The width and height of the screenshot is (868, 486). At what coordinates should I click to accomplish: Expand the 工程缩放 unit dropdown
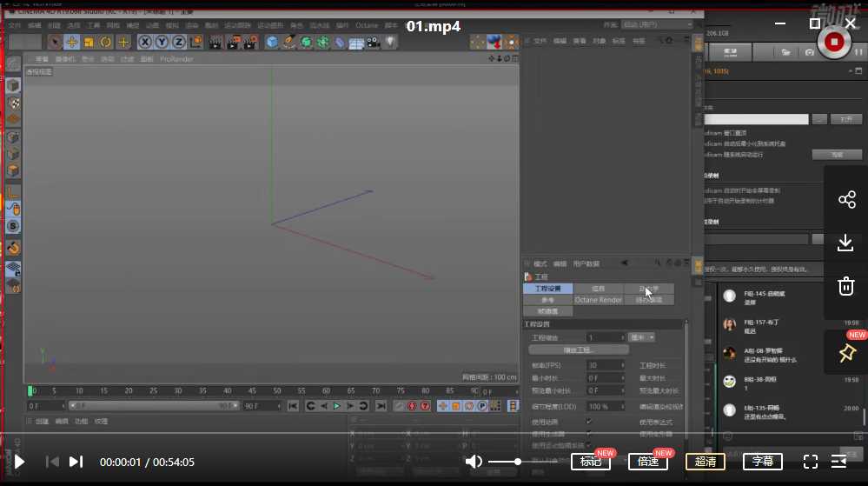[x=642, y=337]
